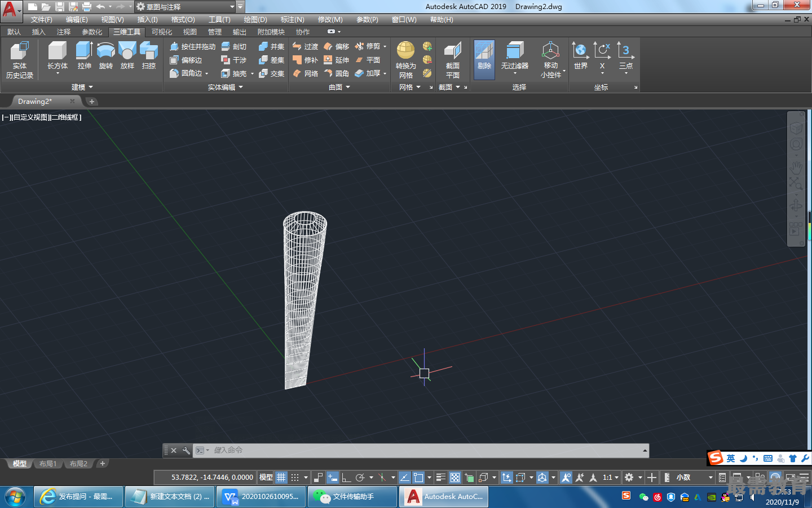Apply 差集 subtract operation
This screenshot has height=508, width=812.
click(271, 60)
